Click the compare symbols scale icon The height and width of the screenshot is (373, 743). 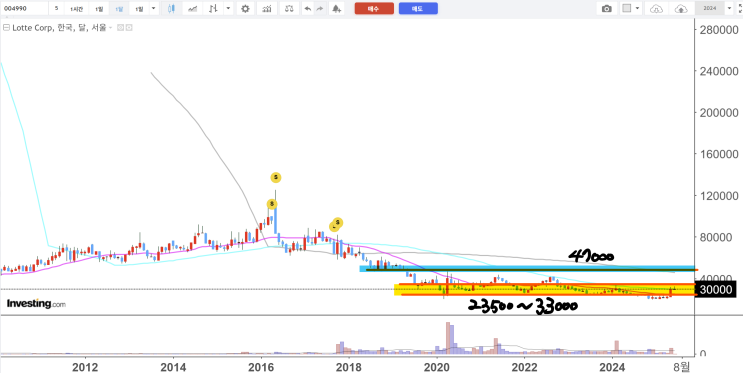pyautogui.click(x=289, y=9)
